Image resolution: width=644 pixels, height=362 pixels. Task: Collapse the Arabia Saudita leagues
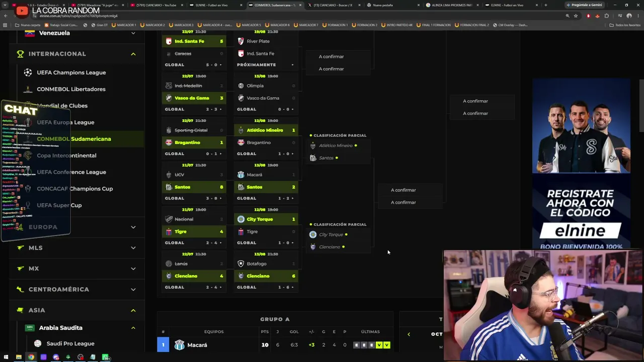[x=133, y=328]
